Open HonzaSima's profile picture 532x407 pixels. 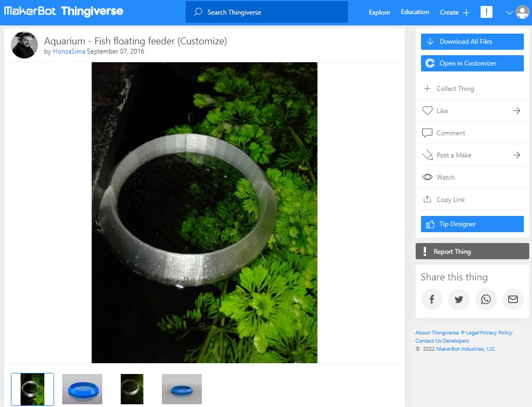tap(24, 45)
